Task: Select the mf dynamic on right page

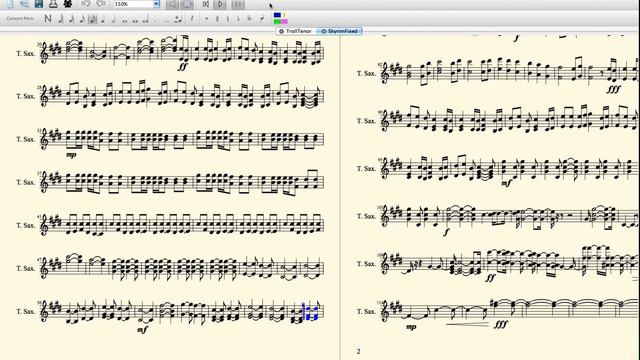Action: (x=506, y=183)
